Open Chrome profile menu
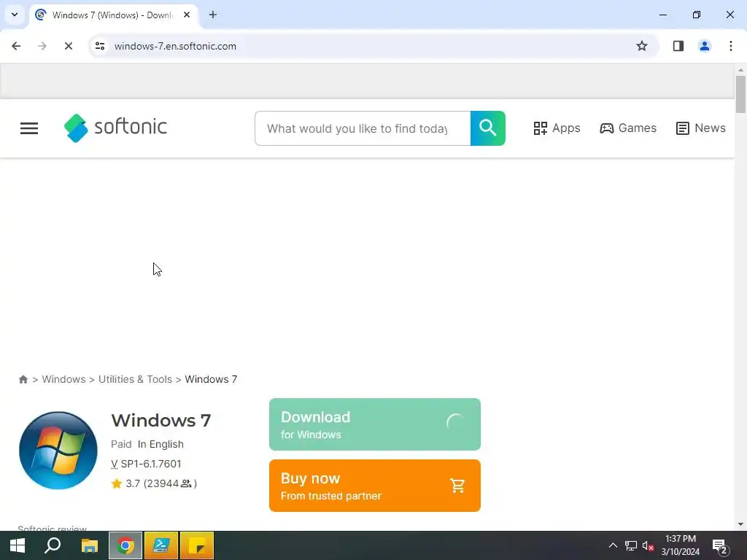The height and width of the screenshot is (560, 747). (705, 46)
